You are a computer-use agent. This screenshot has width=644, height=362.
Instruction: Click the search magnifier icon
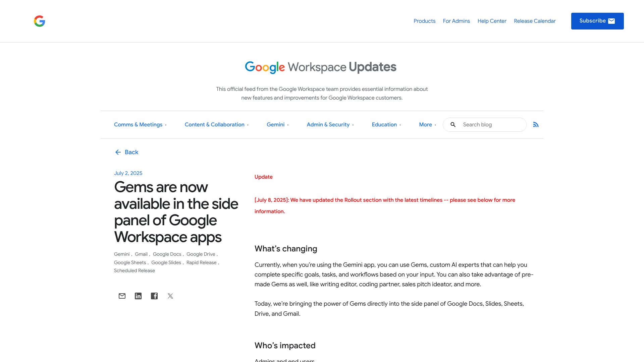(x=453, y=125)
